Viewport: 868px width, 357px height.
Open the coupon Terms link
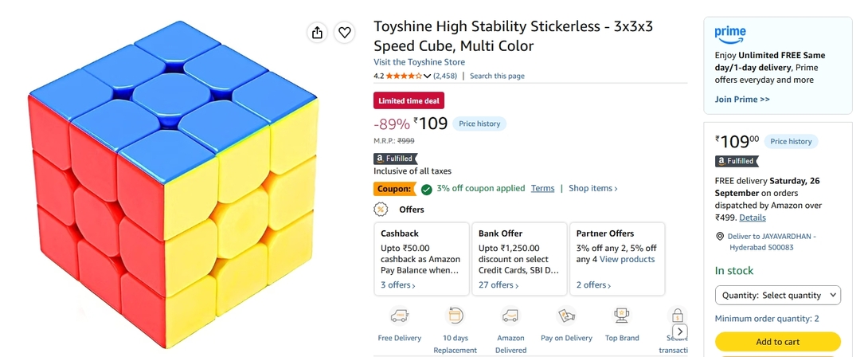(542, 189)
